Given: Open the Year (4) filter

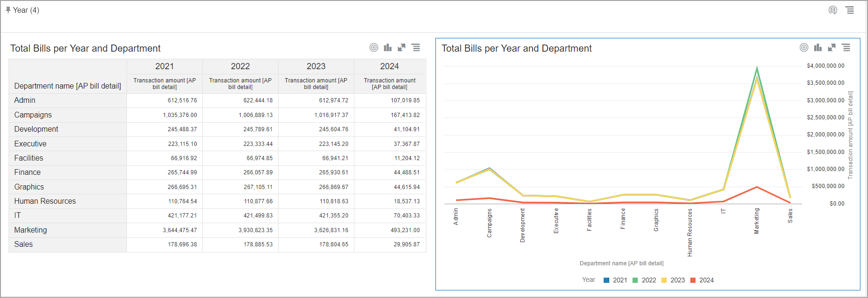Looking at the screenshot, I should (26, 10).
